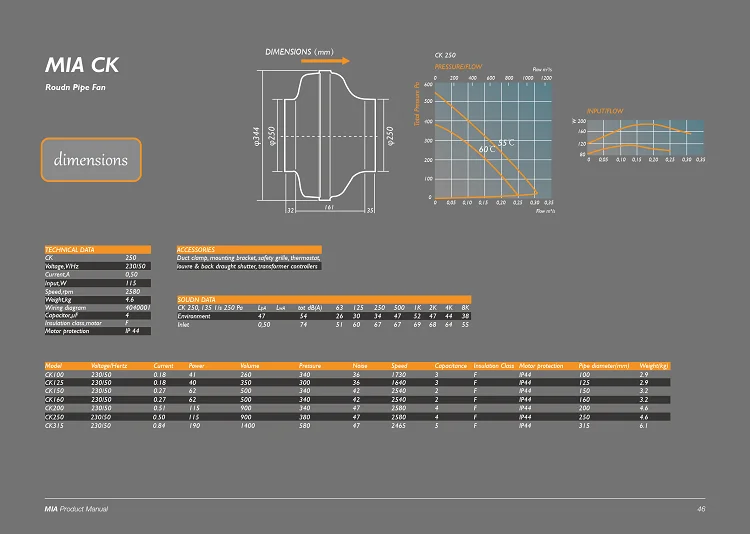Click the "Motor protection" row in Technical Data
The image size is (750, 534).
pyautogui.click(x=98, y=331)
